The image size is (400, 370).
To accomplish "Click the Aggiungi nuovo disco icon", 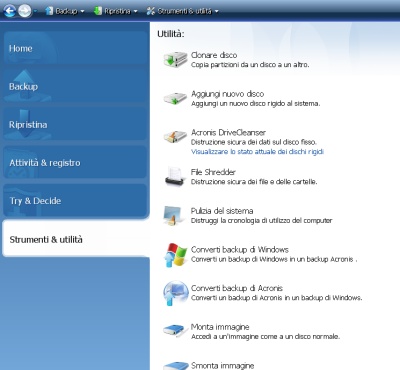I will pyautogui.click(x=175, y=98).
